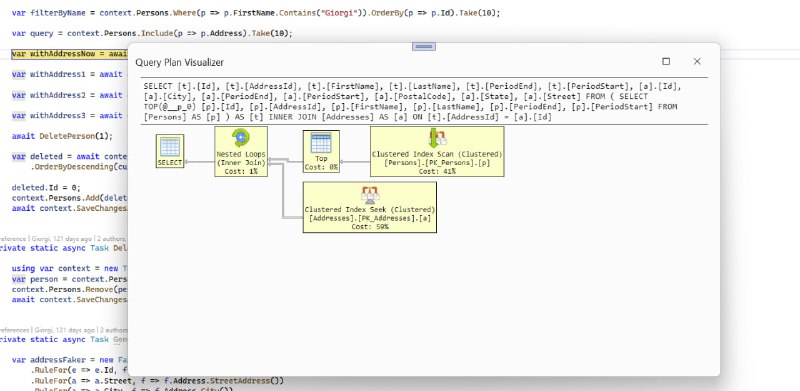This screenshot has width=800, height=391.
Task: Select Clustered Index Seek on Addresses node
Action: coord(370,207)
